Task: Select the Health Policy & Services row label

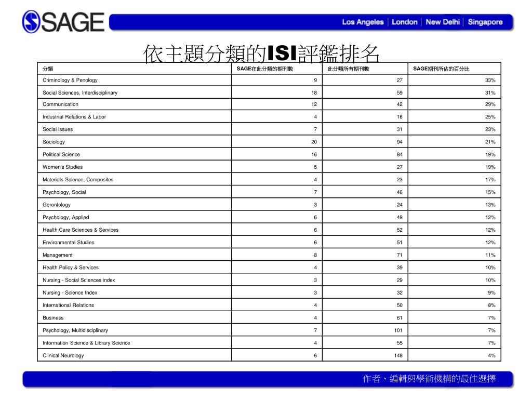Action: [x=70, y=268]
